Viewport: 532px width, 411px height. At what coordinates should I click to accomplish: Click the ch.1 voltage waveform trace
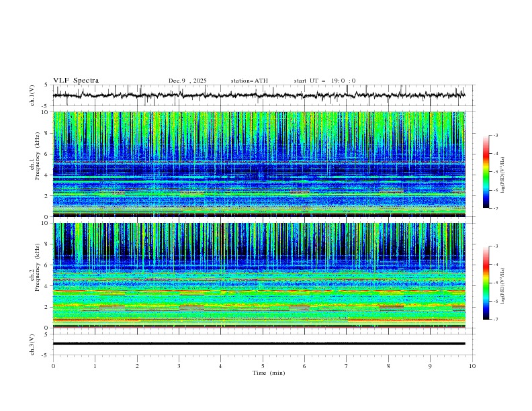[x=262, y=95]
